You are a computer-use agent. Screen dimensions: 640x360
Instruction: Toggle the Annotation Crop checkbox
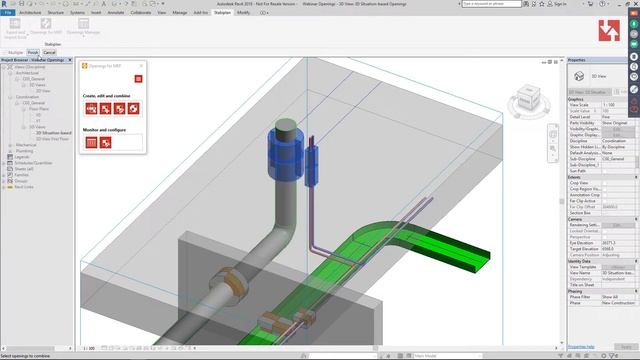(x=605, y=195)
